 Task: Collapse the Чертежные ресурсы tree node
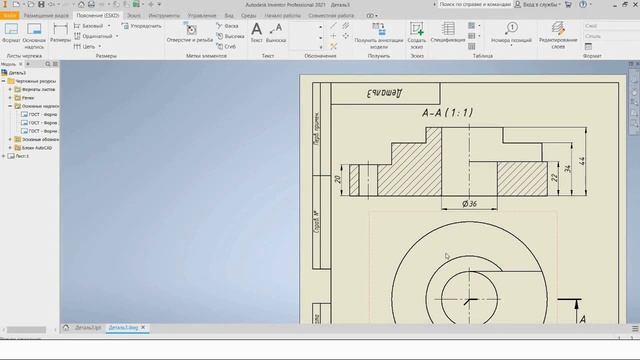point(4,81)
